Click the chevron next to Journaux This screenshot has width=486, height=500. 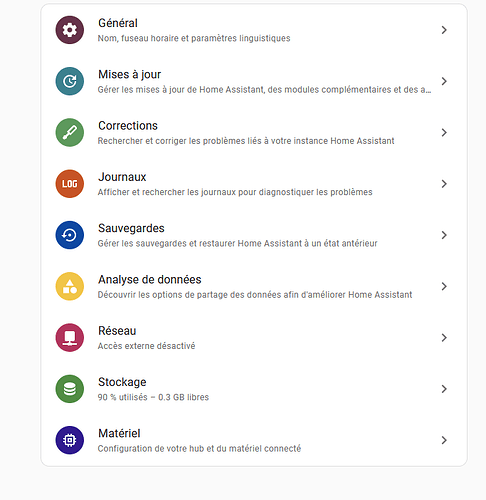pos(444,184)
